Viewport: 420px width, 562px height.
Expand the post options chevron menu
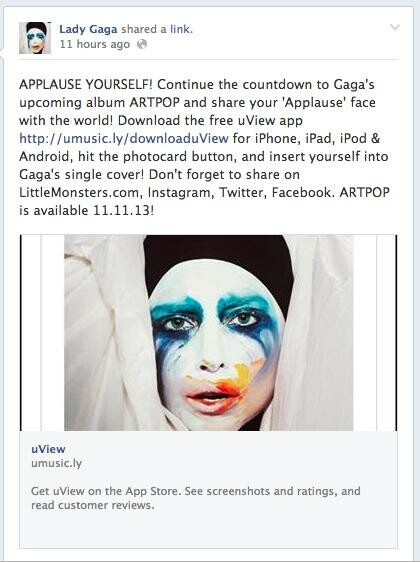395,27
